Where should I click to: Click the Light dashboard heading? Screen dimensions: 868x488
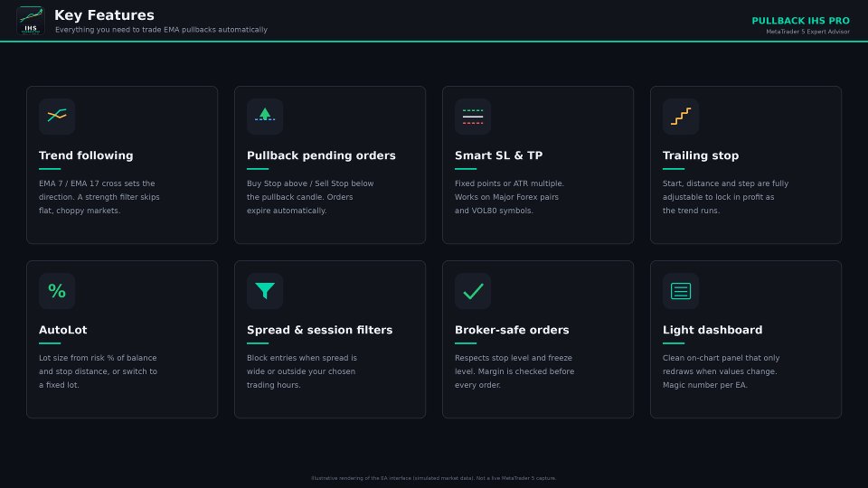pyautogui.click(x=712, y=330)
